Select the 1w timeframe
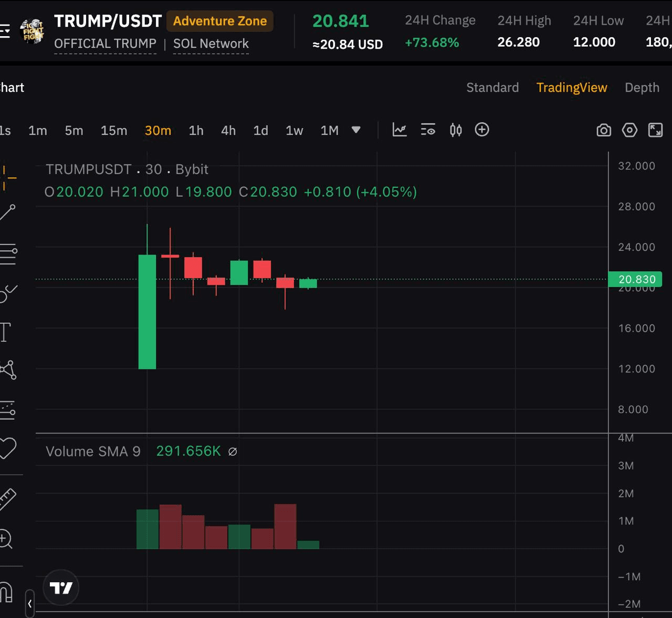The width and height of the screenshot is (672, 618). (295, 131)
